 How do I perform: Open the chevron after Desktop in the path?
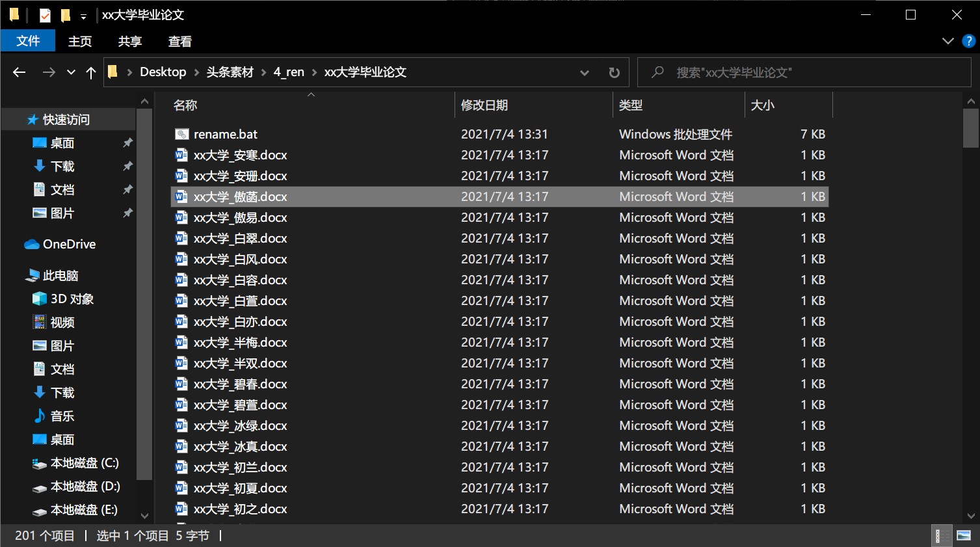coord(196,72)
